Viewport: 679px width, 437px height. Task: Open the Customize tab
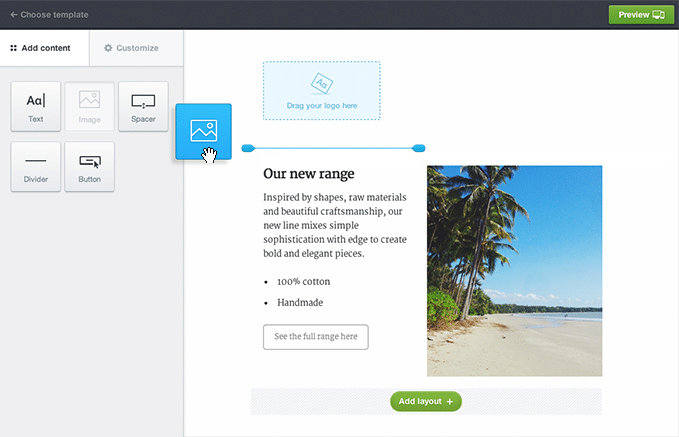pyautogui.click(x=131, y=48)
